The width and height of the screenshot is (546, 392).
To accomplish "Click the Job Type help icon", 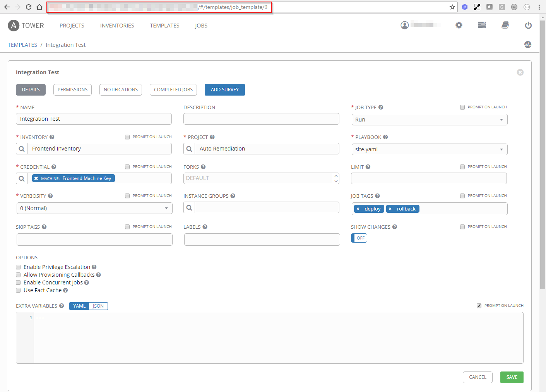I will point(381,107).
